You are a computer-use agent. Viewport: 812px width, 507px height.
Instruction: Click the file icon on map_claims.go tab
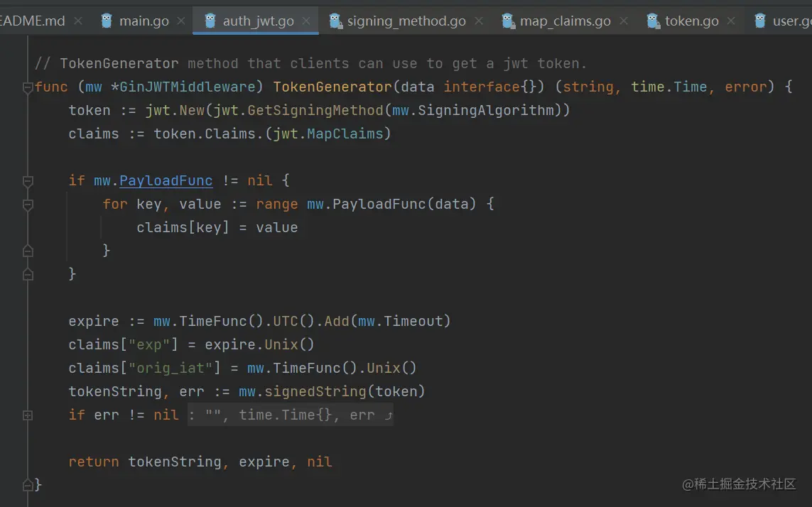(x=508, y=21)
